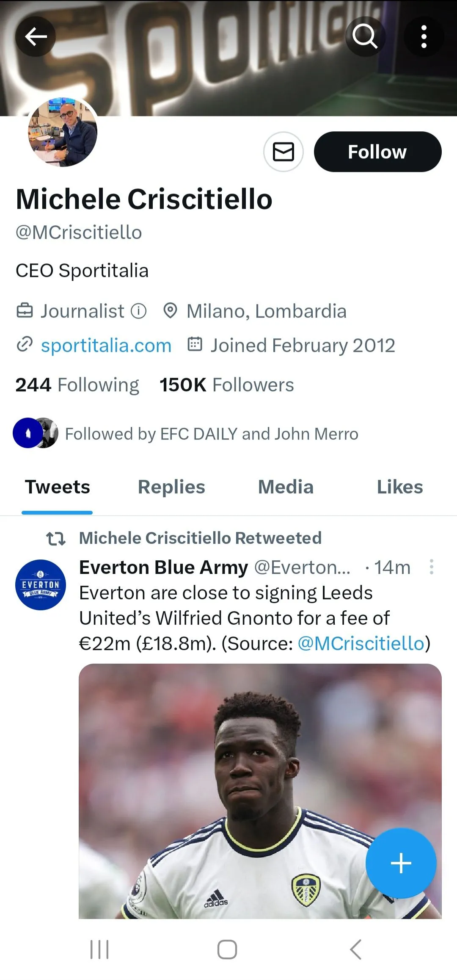Switch to the Likes tab
Image resolution: width=457 pixels, height=980 pixels.
pyautogui.click(x=399, y=487)
